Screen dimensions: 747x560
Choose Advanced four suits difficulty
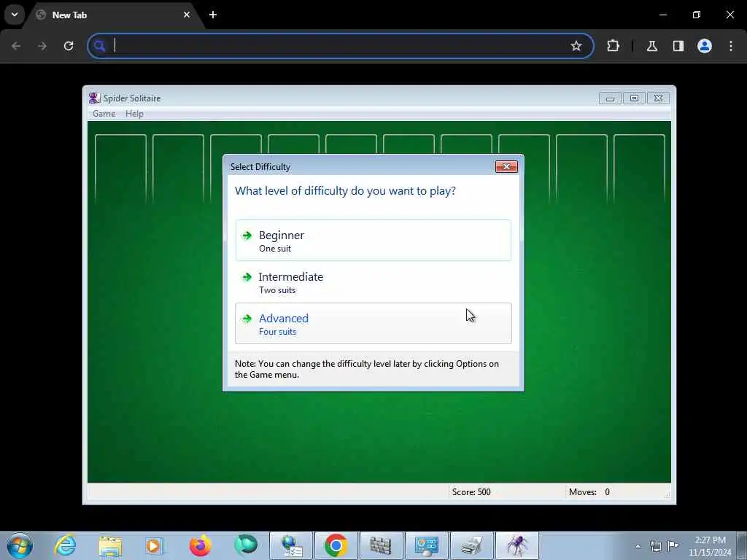(x=373, y=323)
